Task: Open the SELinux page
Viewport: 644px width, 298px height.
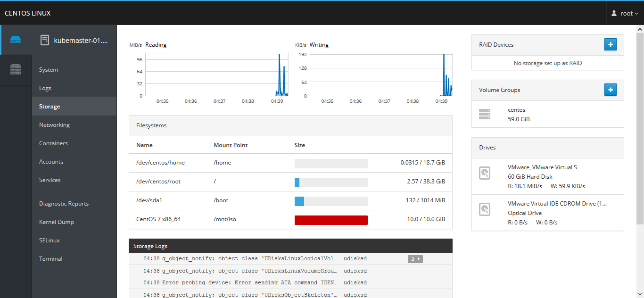Action: coord(74,240)
